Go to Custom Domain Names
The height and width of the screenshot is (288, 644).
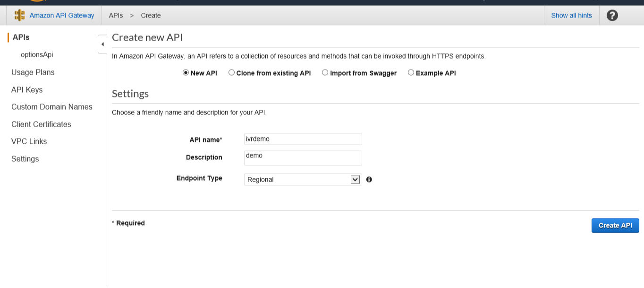tap(52, 107)
